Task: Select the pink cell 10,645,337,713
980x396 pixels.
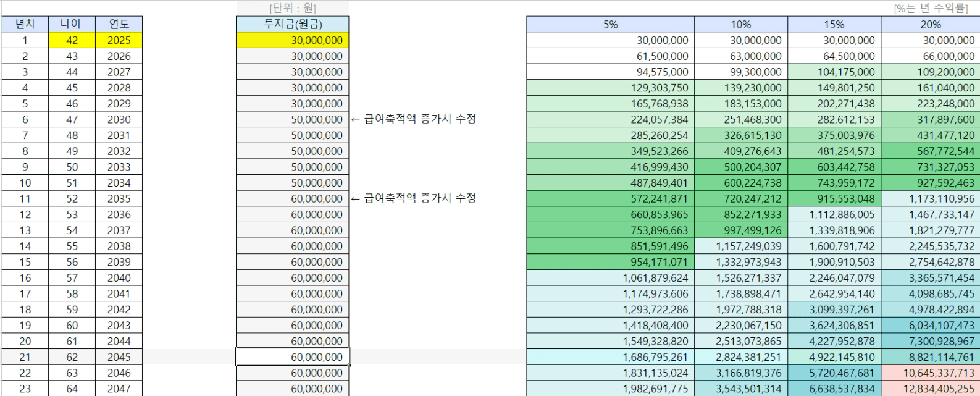Action: point(930,373)
